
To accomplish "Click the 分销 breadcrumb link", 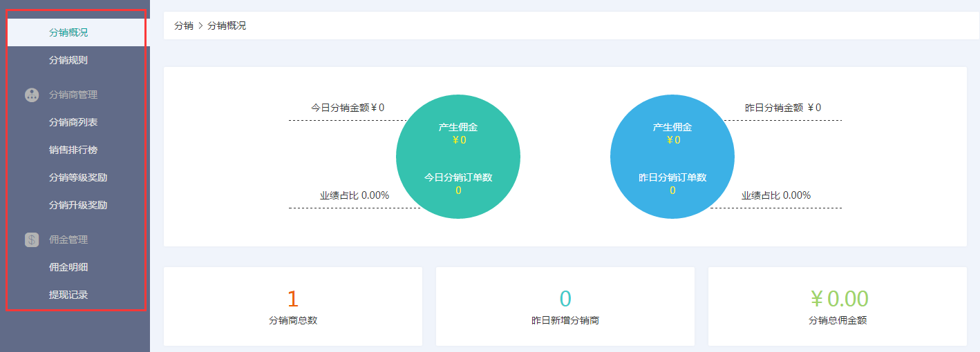I will click(184, 26).
